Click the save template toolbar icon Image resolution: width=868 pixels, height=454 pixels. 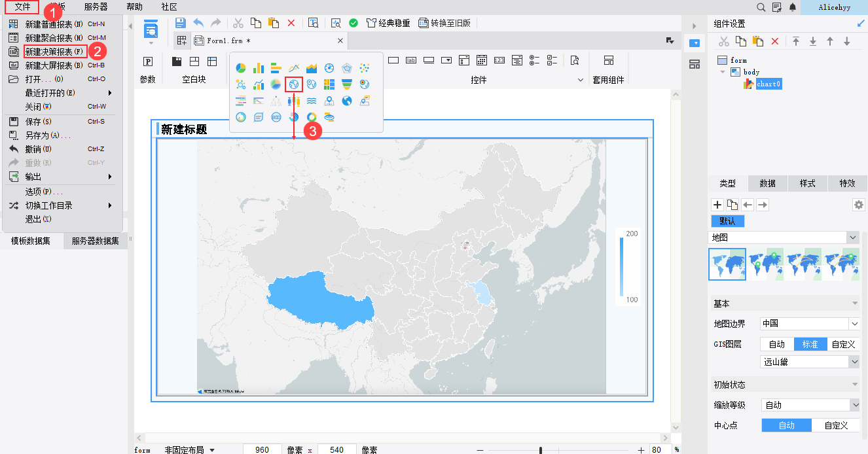pyautogui.click(x=181, y=23)
